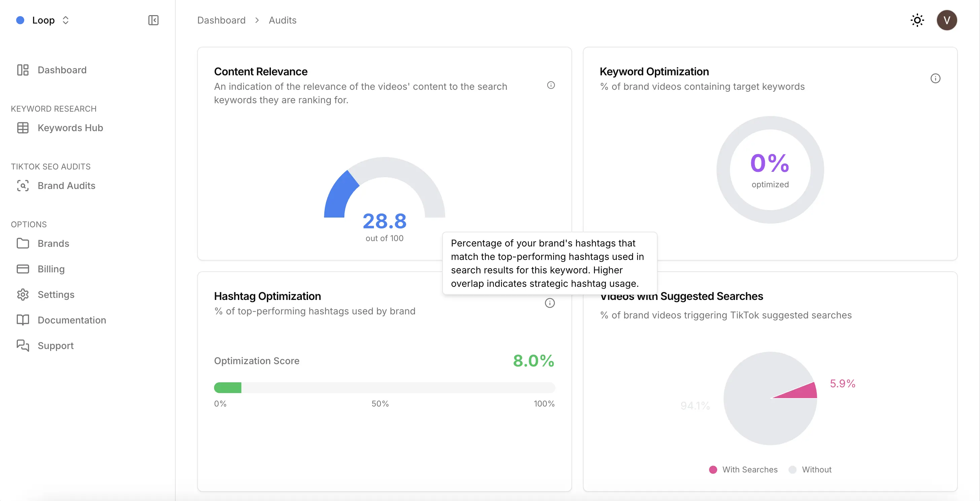Image resolution: width=980 pixels, height=501 pixels.
Task: Go to Keywords Hub
Action: click(x=70, y=128)
